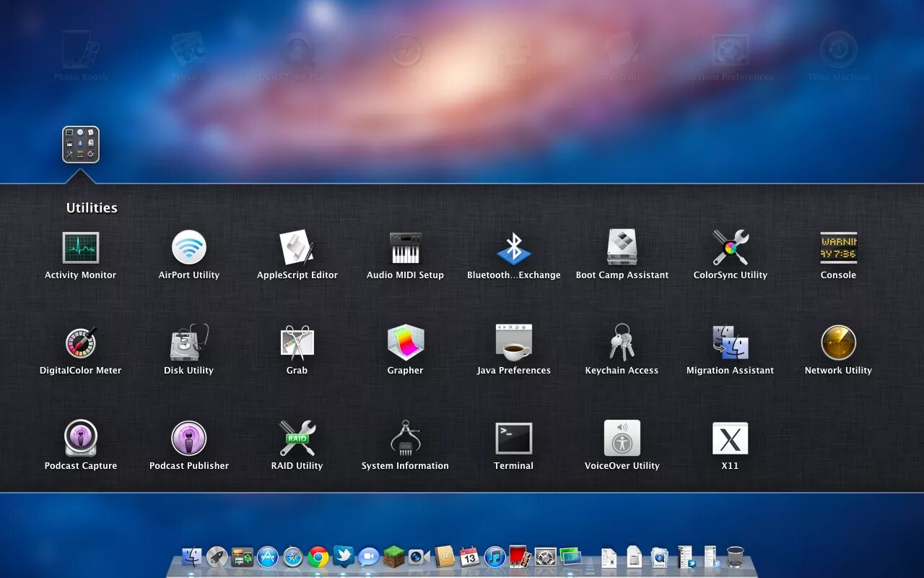Screen dimensions: 924x578
Task: Launch Google Chrome from the Dock
Action: 318,557
